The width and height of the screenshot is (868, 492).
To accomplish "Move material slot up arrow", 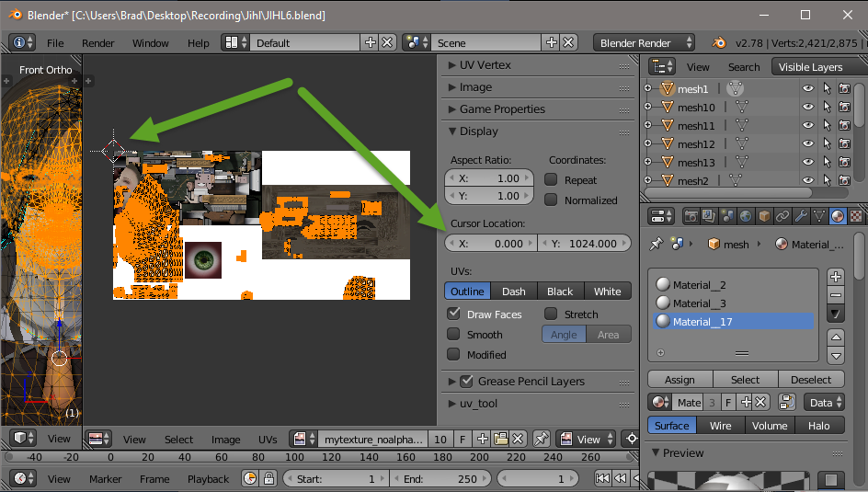I will pos(836,337).
